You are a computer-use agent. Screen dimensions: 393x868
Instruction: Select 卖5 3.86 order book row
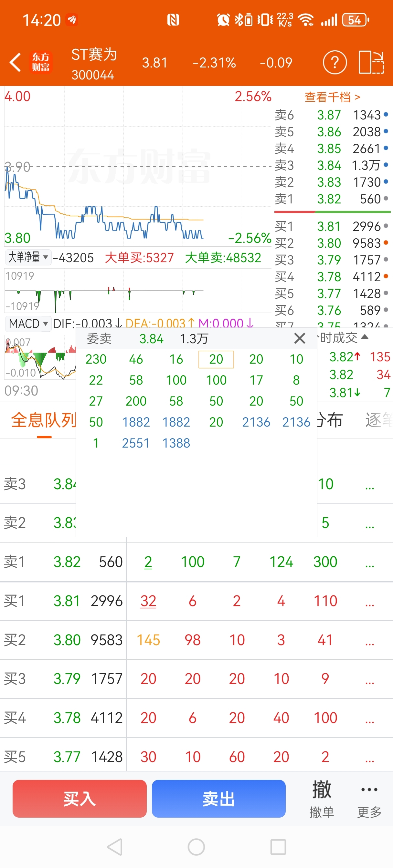(332, 132)
